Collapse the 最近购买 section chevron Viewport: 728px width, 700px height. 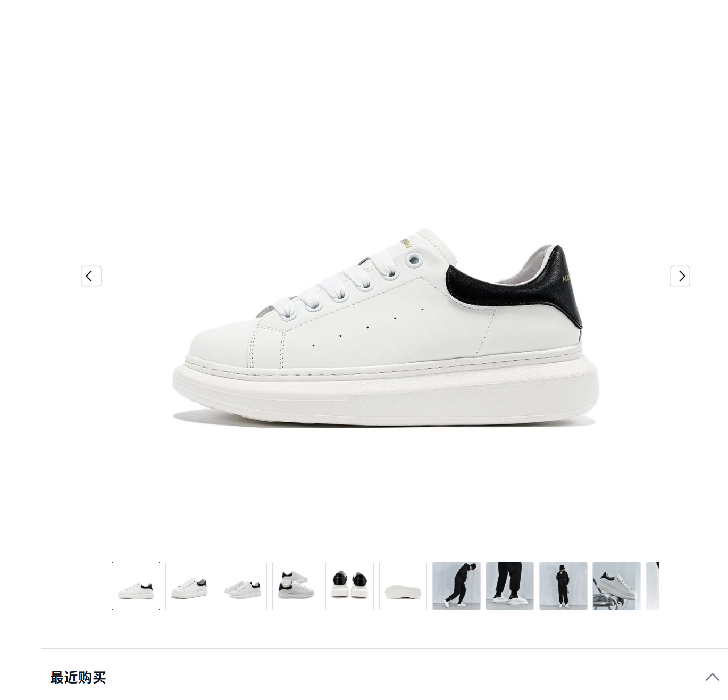(x=712, y=677)
